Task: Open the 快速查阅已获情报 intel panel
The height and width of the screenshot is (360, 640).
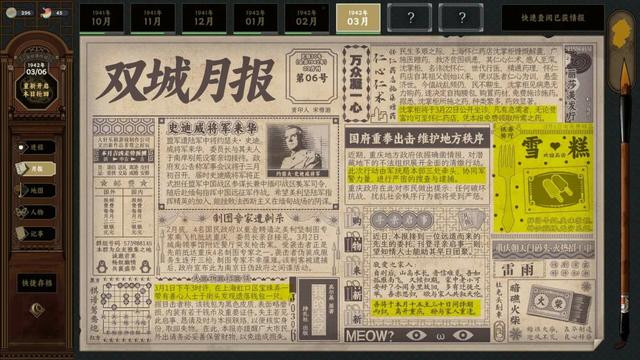Action: point(552,18)
